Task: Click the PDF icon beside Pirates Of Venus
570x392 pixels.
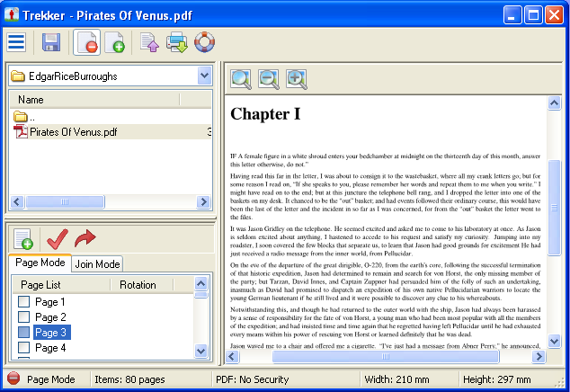Action: pos(21,131)
